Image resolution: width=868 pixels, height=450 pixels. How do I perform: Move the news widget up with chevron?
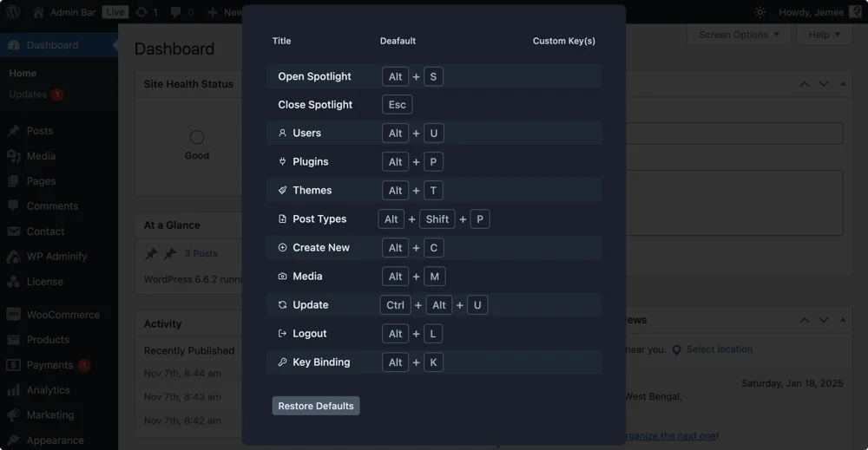(805, 320)
